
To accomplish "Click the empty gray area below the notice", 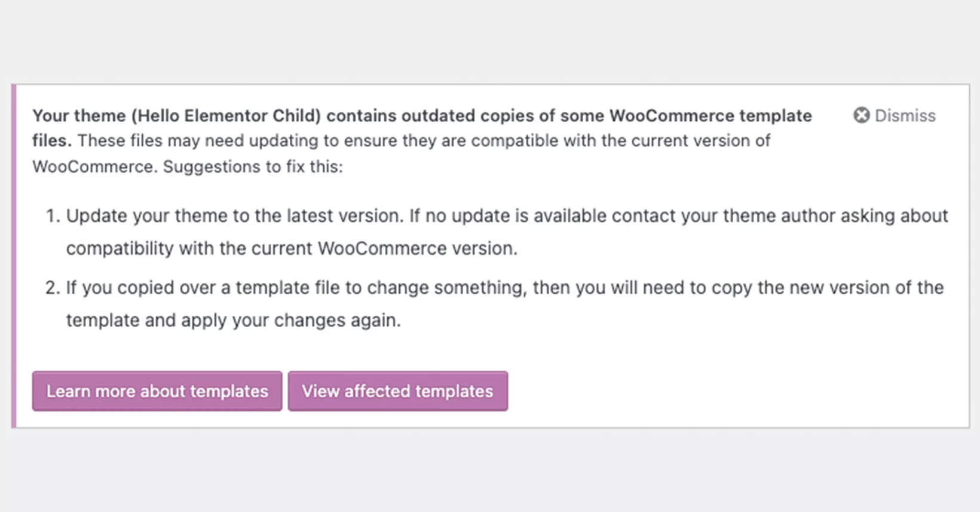I will (x=490, y=470).
